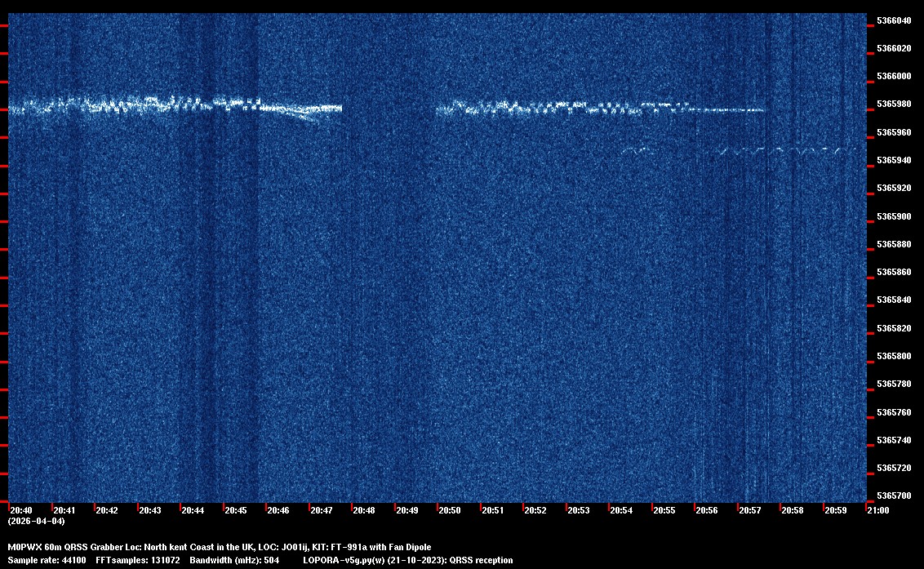
Task: Select the 20:48 time label
Action: coord(363,510)
